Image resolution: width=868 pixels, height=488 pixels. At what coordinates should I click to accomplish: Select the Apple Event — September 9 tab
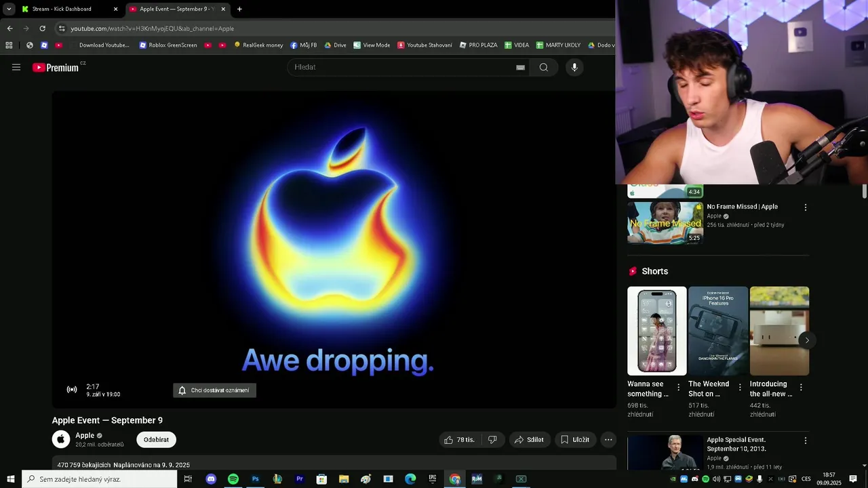176,9
